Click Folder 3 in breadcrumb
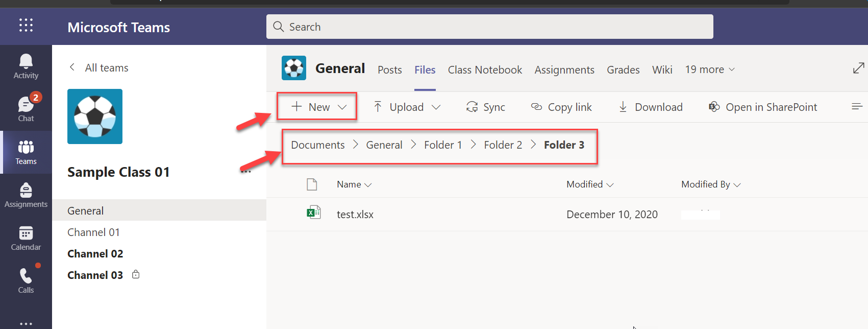 (564, 145)
